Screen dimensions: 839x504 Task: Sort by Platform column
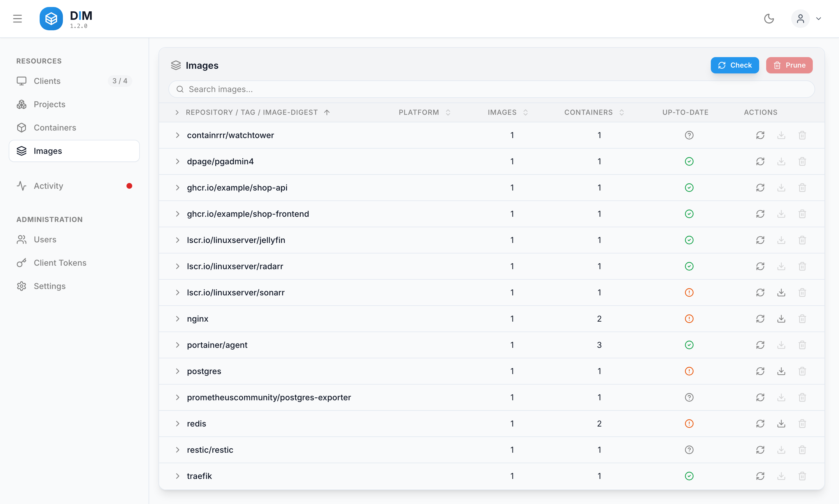[424, 112]
